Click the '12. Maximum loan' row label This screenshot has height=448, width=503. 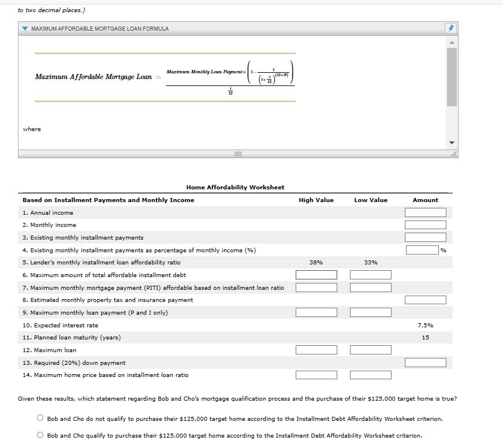click(x=50, y=350)
